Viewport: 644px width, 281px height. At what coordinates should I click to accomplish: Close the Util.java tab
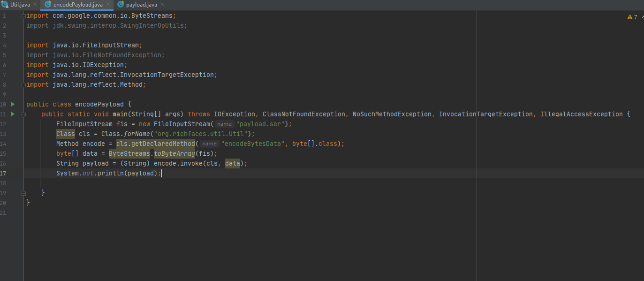[x=35, y=5]
